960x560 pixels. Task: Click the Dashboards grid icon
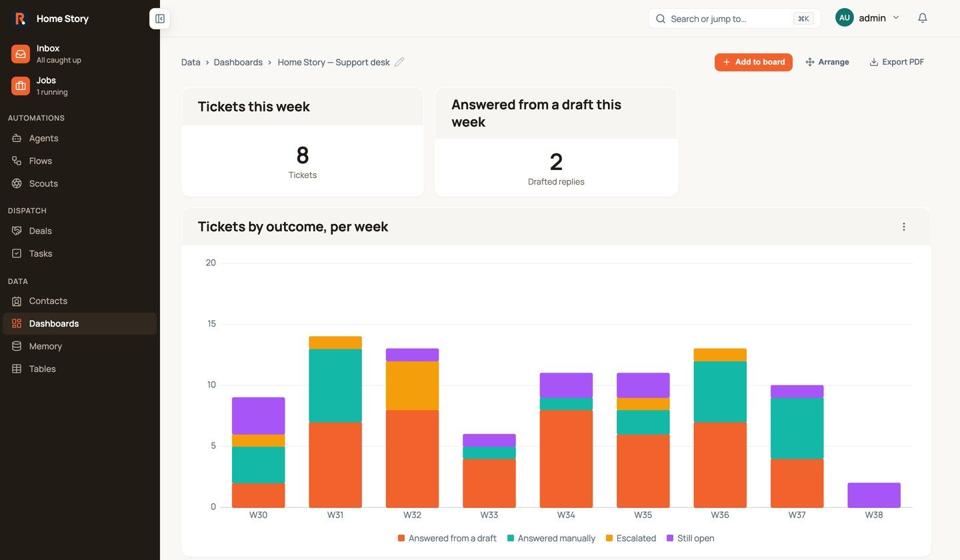[17, 324]
